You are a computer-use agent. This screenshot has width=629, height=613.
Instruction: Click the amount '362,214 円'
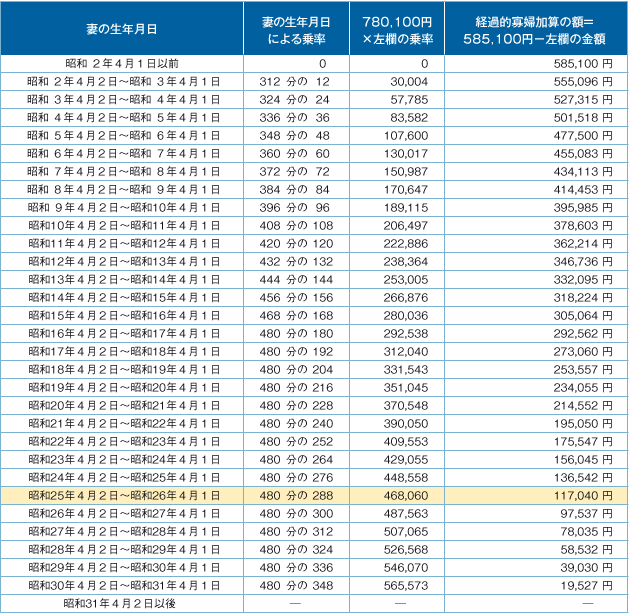pos(583,244)
